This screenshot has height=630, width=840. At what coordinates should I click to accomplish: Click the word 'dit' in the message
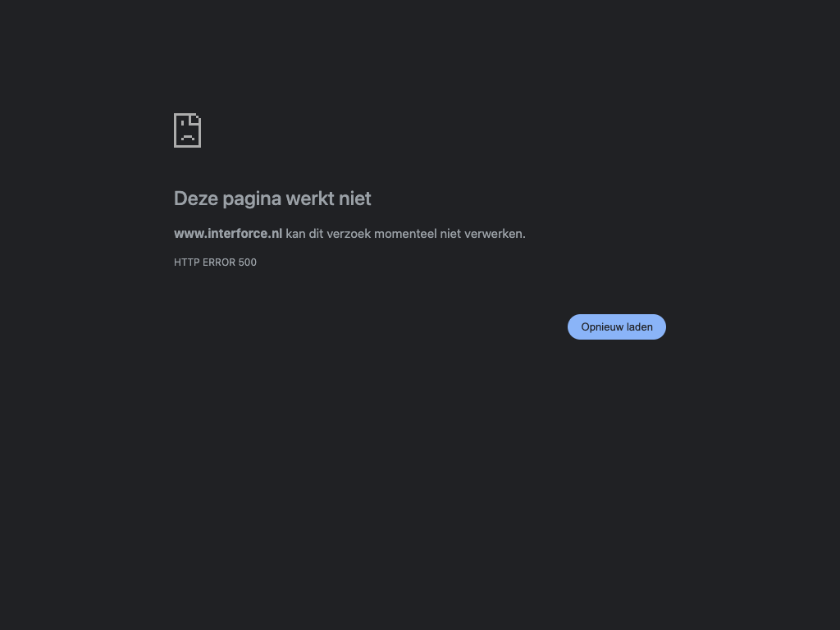click(x=316, y=234)
